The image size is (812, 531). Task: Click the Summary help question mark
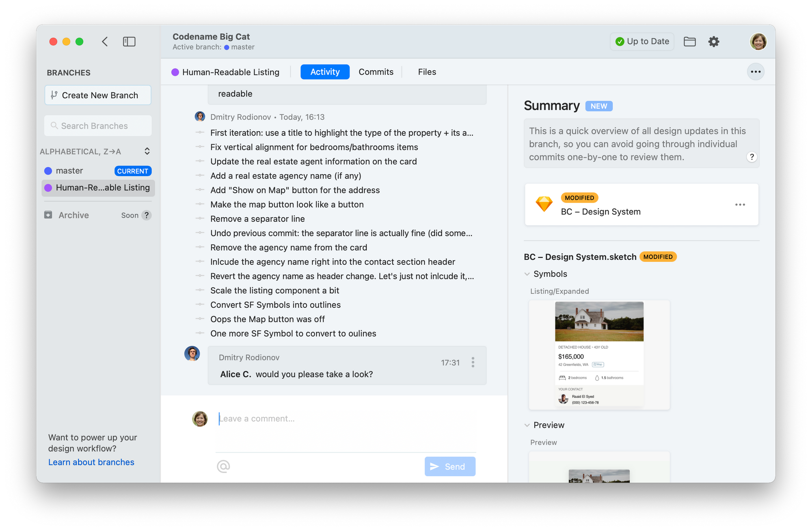coord(752,157)
